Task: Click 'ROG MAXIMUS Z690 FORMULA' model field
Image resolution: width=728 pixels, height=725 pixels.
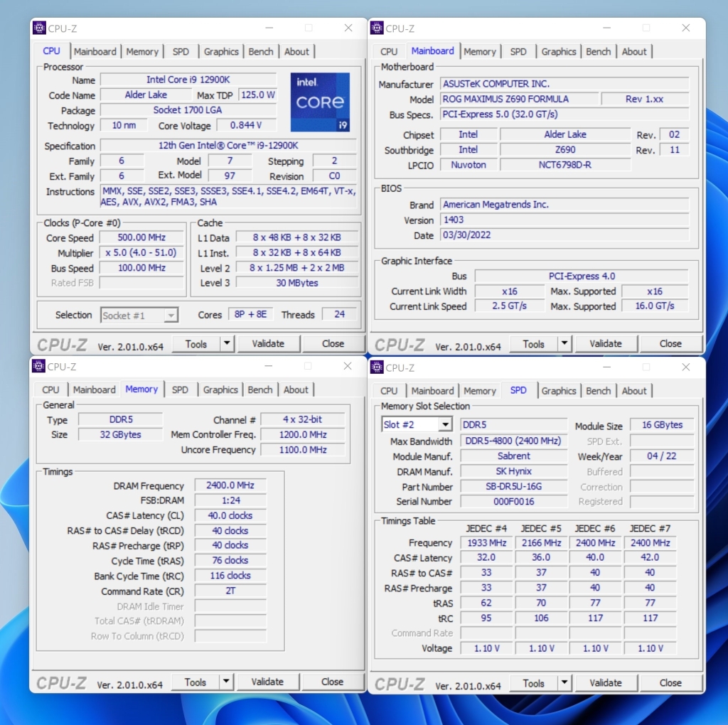Action: point(518,99)
